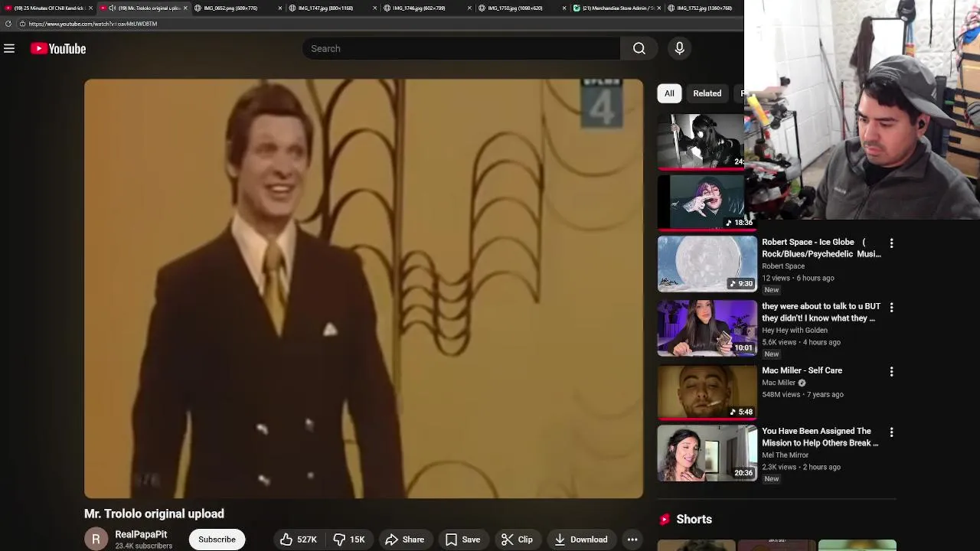Open options menu for Robert Space - Ice Globe

[891, 243]
